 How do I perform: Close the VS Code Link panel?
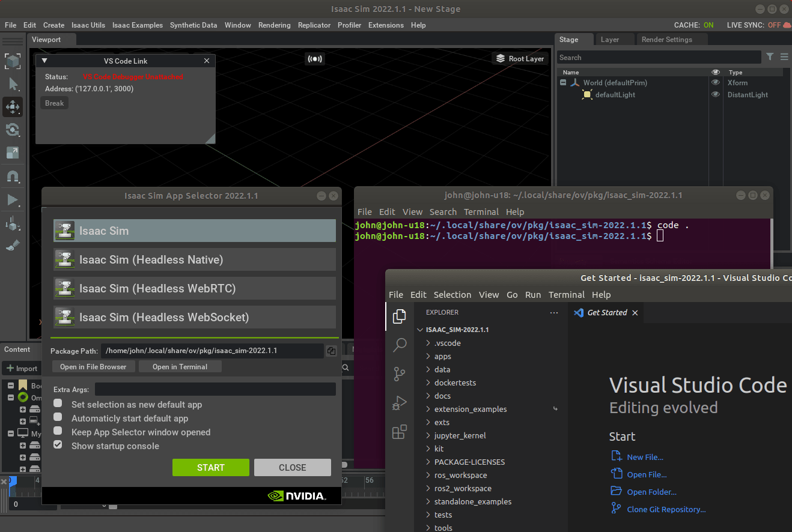[207, 61]
